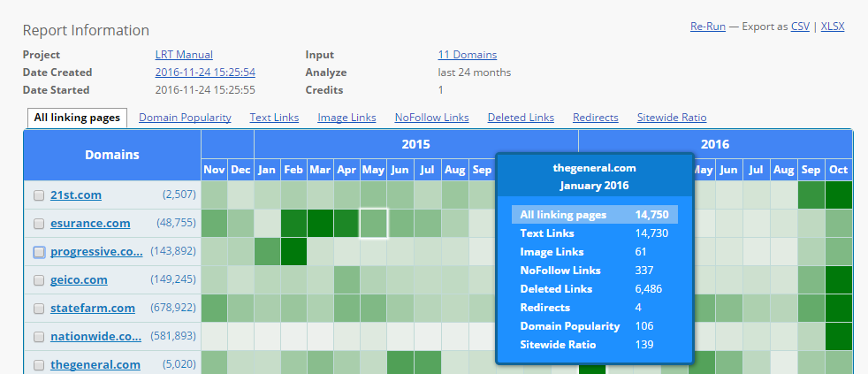
Task: Export the report as CSV
Action: coord(800,26)
